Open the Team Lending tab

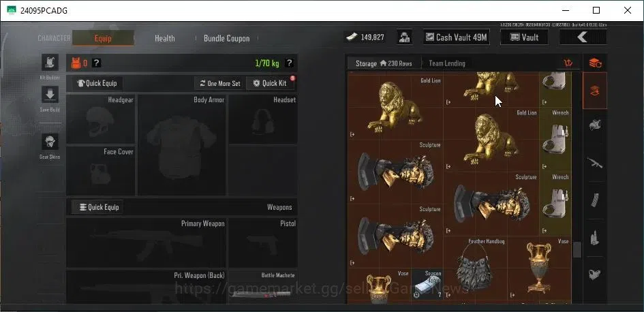click(x=447, y=63)
